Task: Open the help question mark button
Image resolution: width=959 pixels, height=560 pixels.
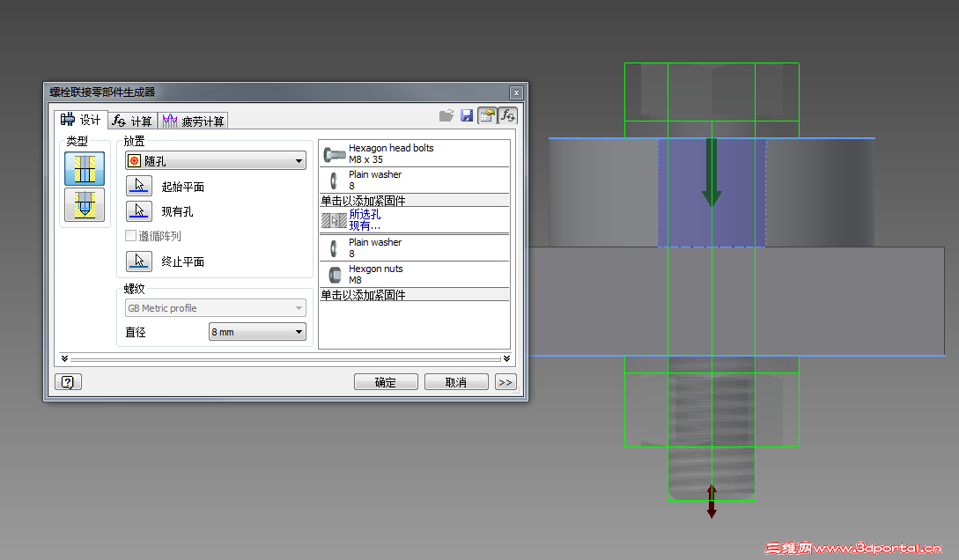Action: pyautogui.click(x=68, y=382)
